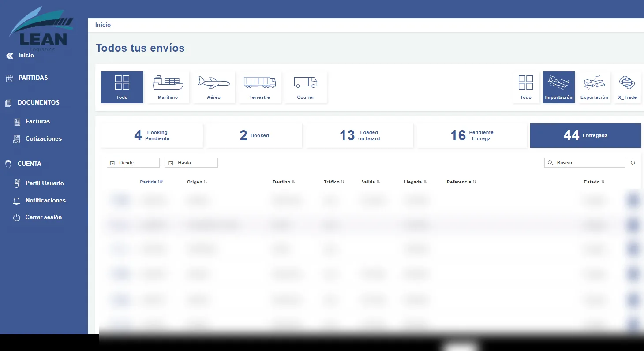Viewport: 644px width, 351px height.
Task: Select the Todo trade type tile
Action: (x=526, y=87)
